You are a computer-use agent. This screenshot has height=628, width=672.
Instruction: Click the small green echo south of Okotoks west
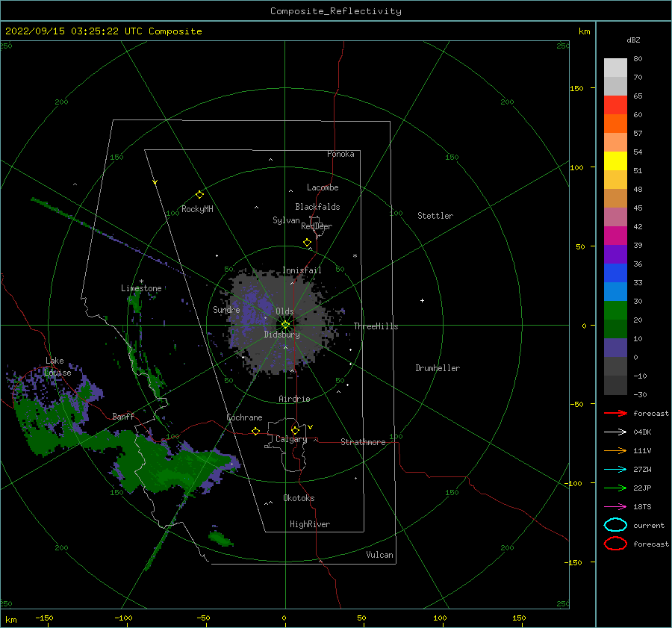pos(220,538)
